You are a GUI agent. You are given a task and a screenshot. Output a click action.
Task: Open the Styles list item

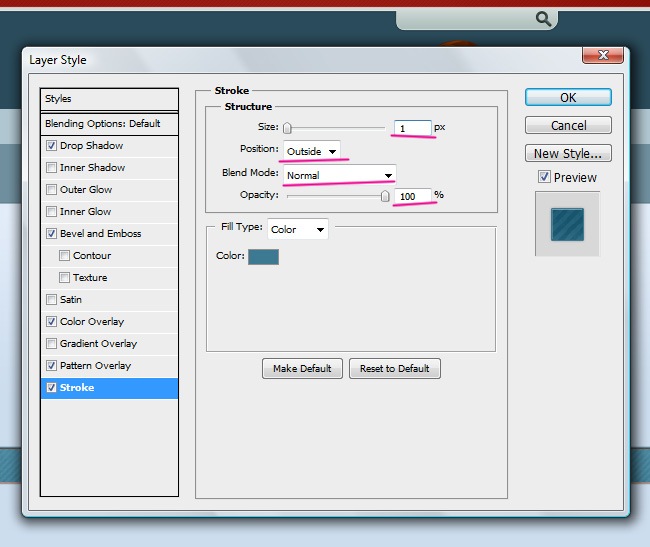pyautogui.click(x=109, y=99)
